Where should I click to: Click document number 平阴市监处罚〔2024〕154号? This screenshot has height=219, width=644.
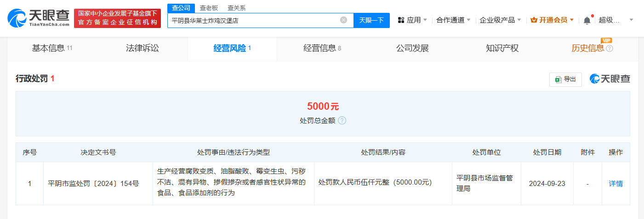pyautogui.click(x=93, y=184)
